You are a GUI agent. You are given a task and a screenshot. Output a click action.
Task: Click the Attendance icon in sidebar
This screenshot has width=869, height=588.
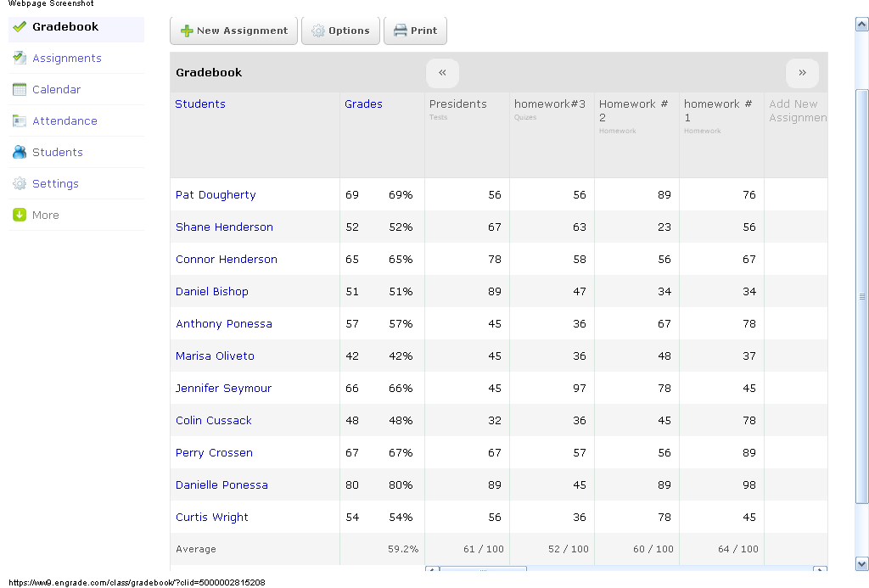point(20,121)
